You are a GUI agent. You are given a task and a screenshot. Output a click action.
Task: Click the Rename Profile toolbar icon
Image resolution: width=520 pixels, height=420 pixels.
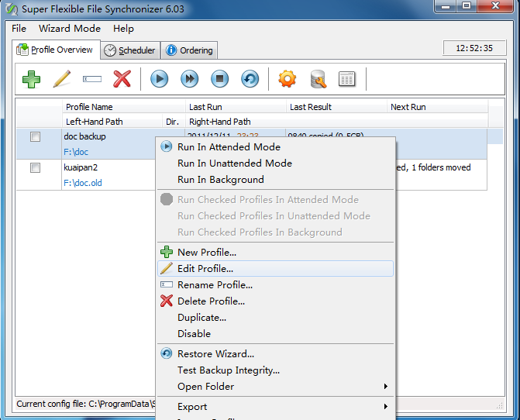pyautogui.click(x=92, y=79)
